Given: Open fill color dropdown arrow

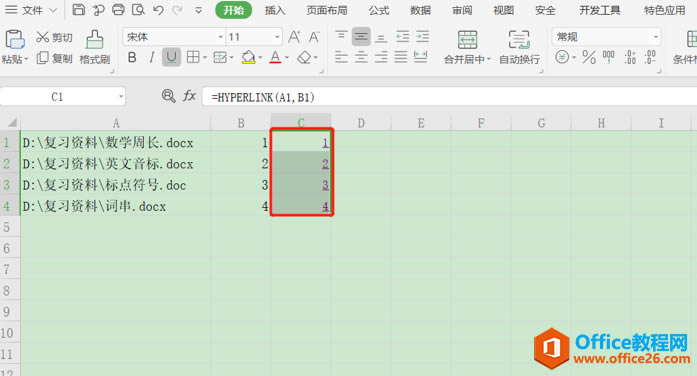Looking at the screenshot, I should pos(260,57).
